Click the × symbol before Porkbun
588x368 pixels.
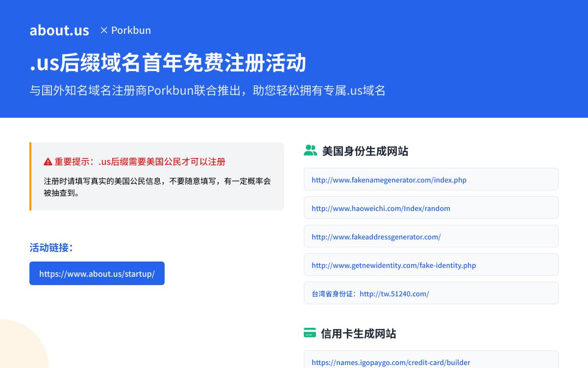(104, 30)
